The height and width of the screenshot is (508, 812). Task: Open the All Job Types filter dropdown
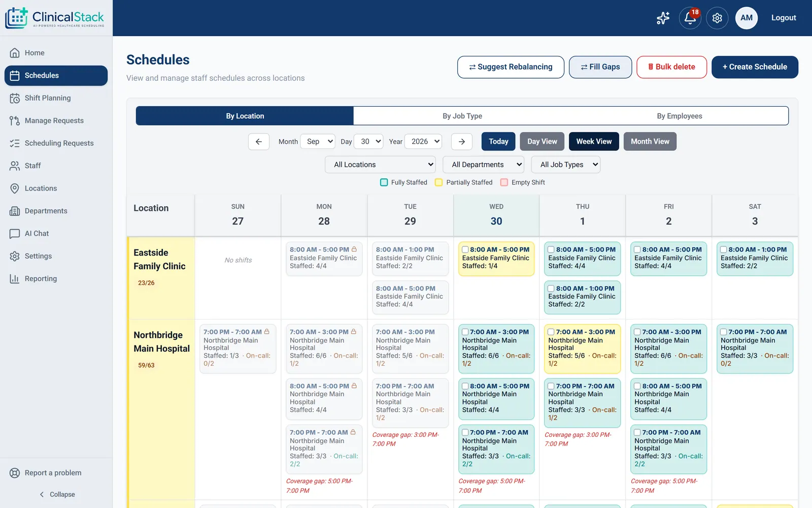(x=566, y=165)
